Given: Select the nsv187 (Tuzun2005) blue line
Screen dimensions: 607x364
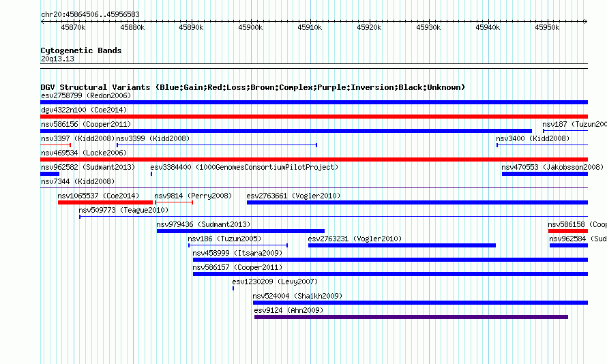Looking at the screenshot, I should [x=565, y=131].
